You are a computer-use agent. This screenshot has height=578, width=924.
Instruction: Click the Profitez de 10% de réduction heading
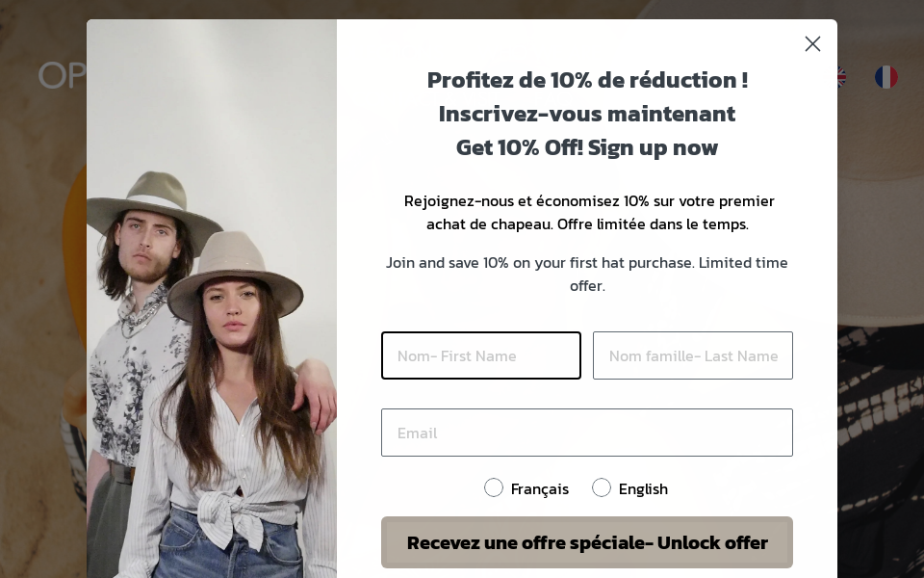coord(586,80)
